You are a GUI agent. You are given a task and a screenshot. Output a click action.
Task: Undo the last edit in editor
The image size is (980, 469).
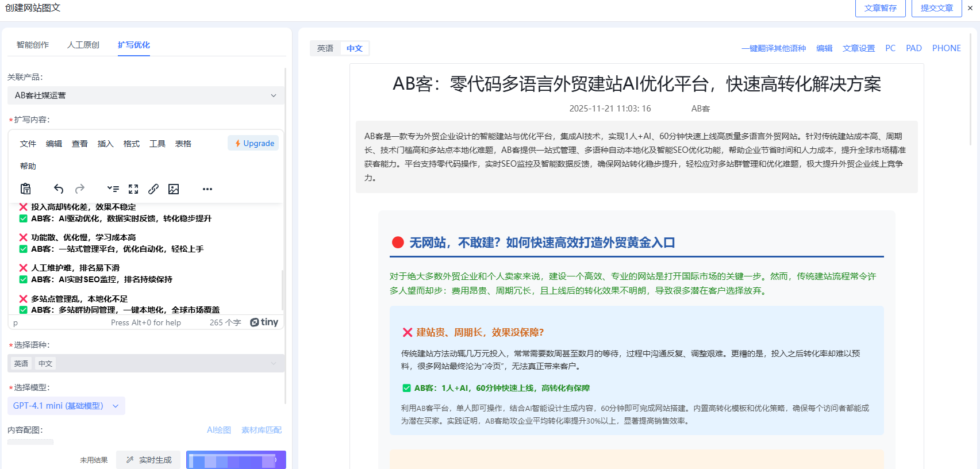pos(59,189)
